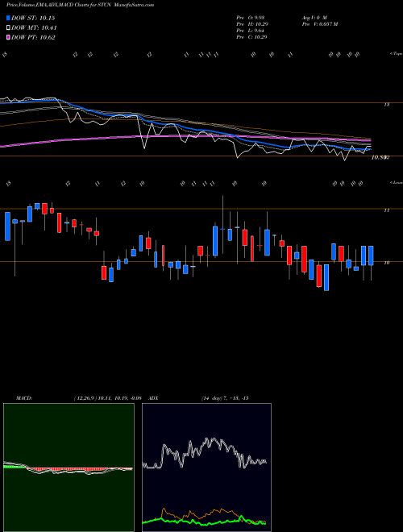
Task: Click the '<-Lows' label at the right edge
Action: point(396,182)
